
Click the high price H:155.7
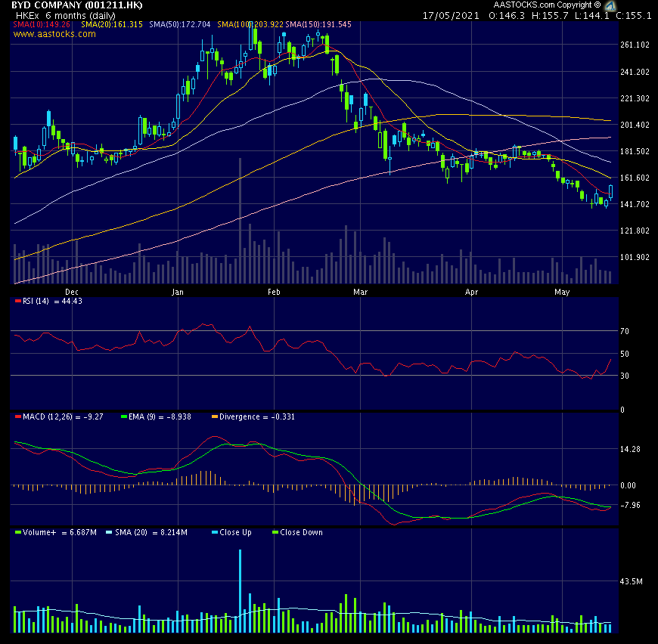coord(550,16)
